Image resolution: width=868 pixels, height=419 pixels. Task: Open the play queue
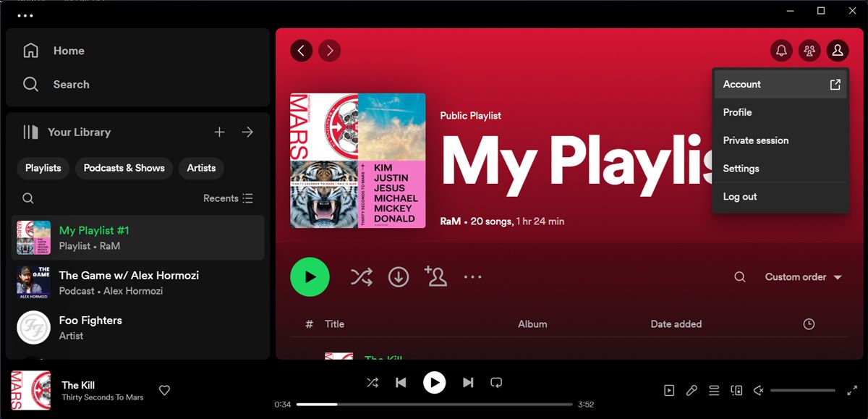pyautogui.click(x=714, y=391)
